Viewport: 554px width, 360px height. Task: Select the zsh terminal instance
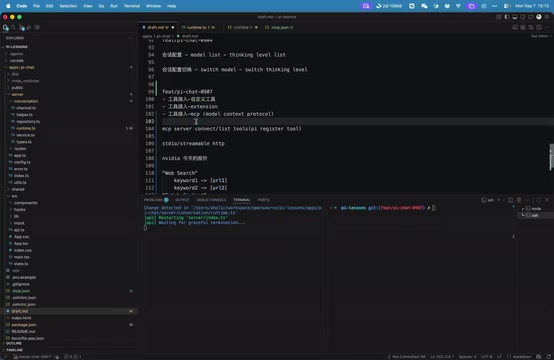[x=535, y=215]
